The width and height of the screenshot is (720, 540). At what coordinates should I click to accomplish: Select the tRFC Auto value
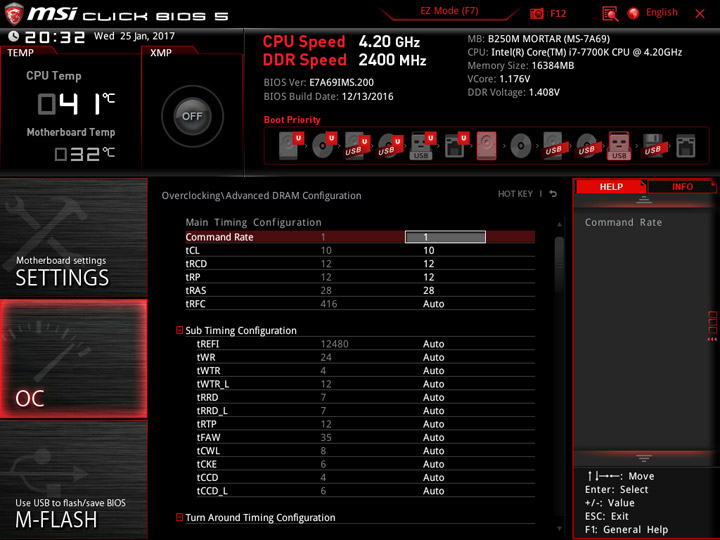(x=433, y=304)
